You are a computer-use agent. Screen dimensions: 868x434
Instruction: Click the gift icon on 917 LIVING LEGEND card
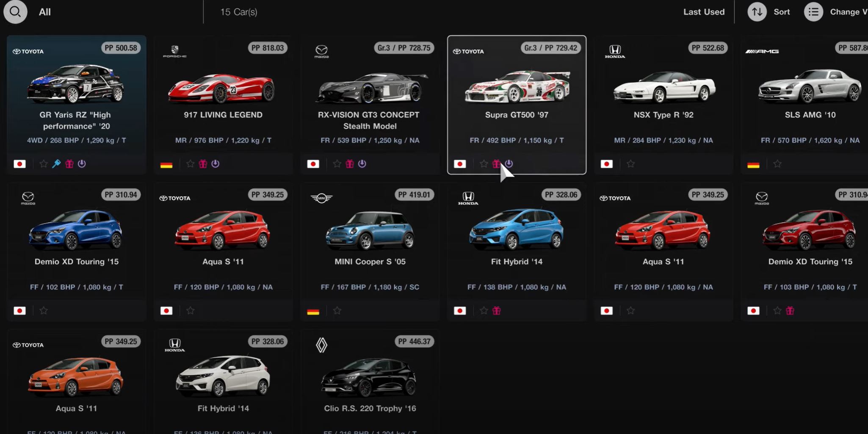click(x=203, y=164)
